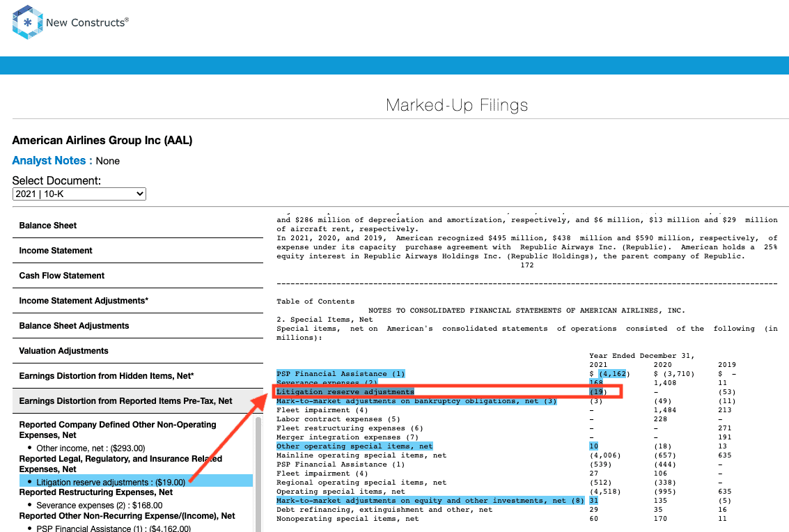Click 'Reported Company Defined Other Non-Operating Expenses, Net' heading
Image resolution: width=789 pixels, height=532 pixels.
[118, 430]
